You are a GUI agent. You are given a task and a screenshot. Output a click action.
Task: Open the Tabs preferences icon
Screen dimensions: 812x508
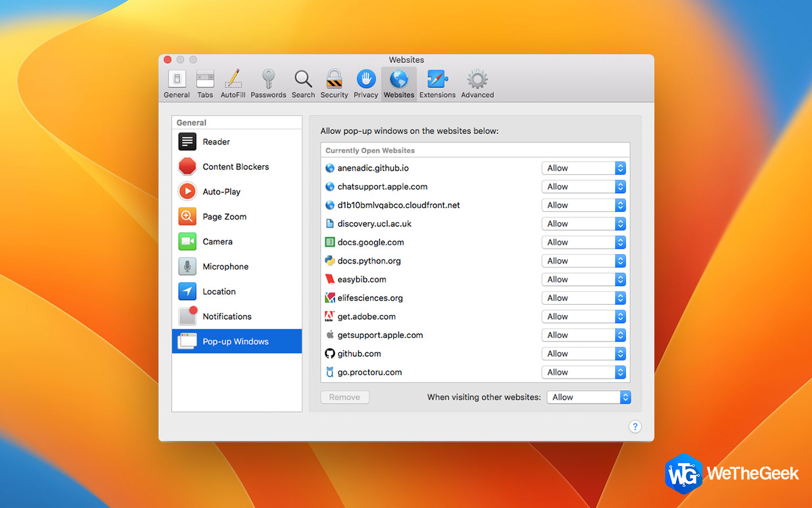[x=205, y=79]
